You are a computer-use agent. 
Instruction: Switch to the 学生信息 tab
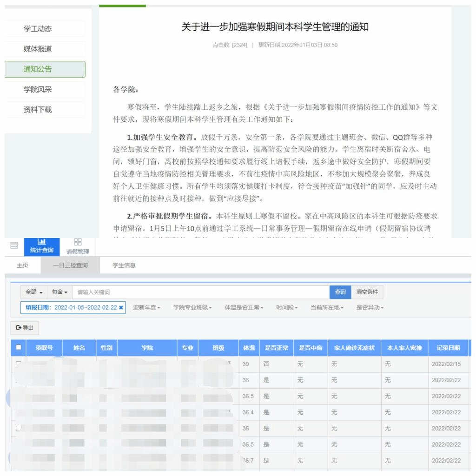click(x=124, y=265)
